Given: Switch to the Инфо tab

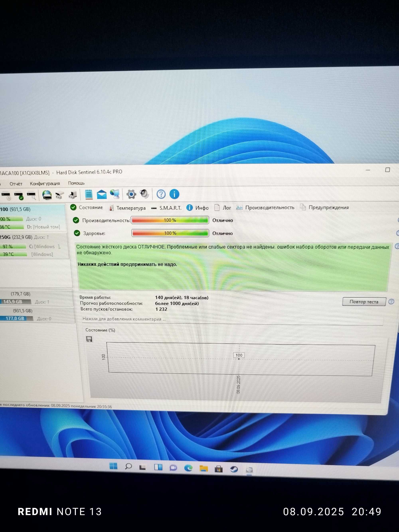Looking at the screenshot, I should [x=198, y=208].
